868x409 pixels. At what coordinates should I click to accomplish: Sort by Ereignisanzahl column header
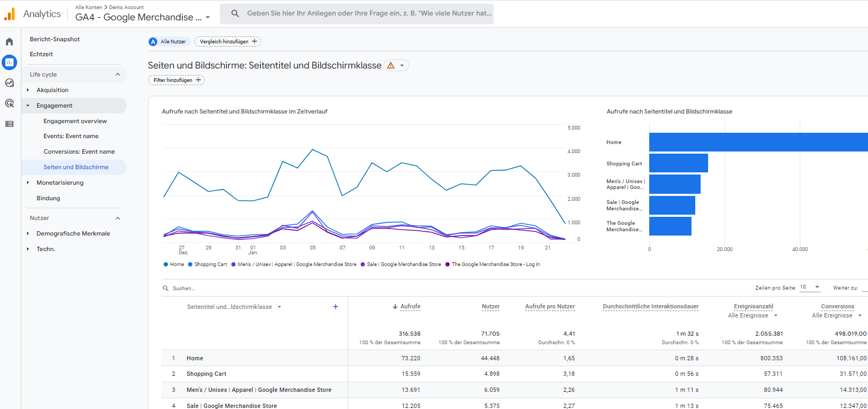click(x=754, y=307)
